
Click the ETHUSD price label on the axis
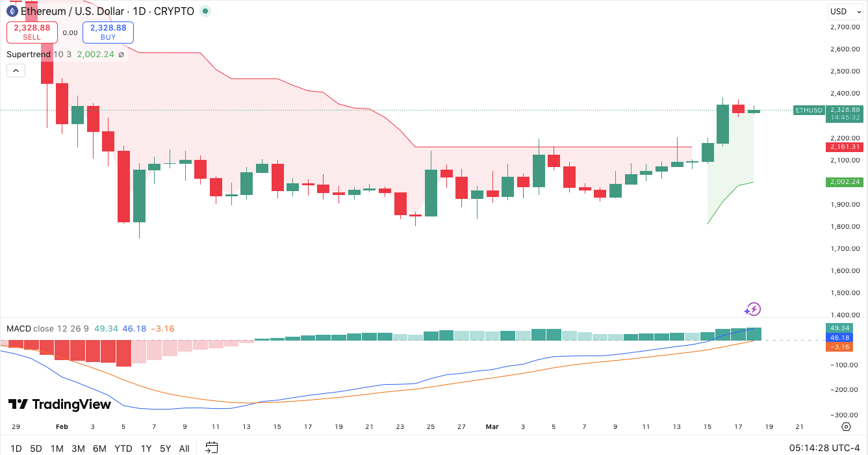click(809, 110)
